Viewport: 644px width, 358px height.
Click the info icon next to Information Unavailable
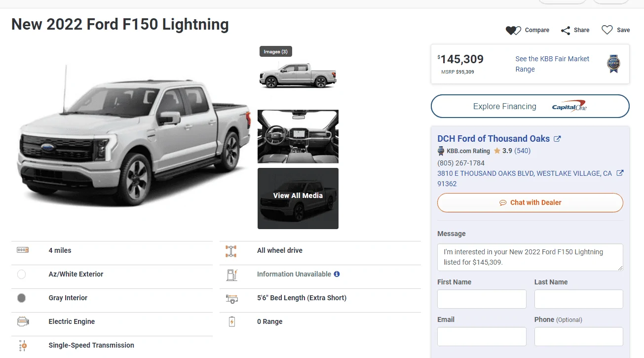click(337, 274)
